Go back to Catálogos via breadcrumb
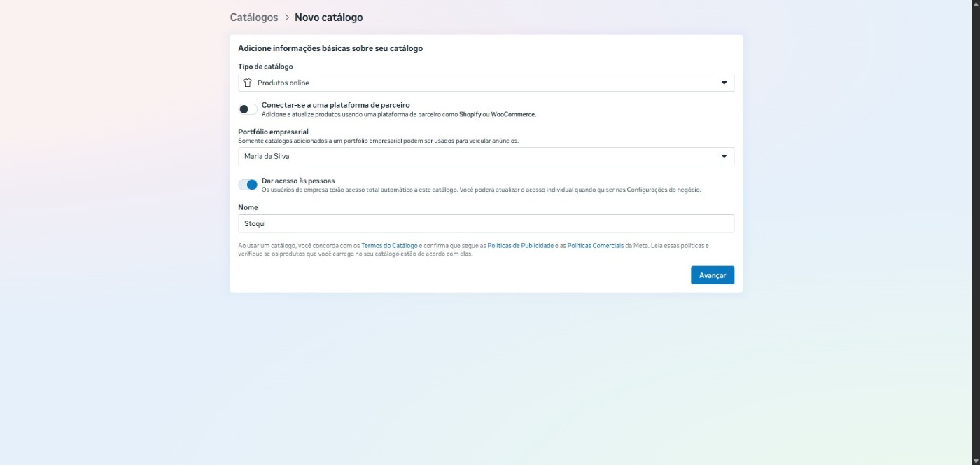 pyautogui.click(x=254, y=18)
